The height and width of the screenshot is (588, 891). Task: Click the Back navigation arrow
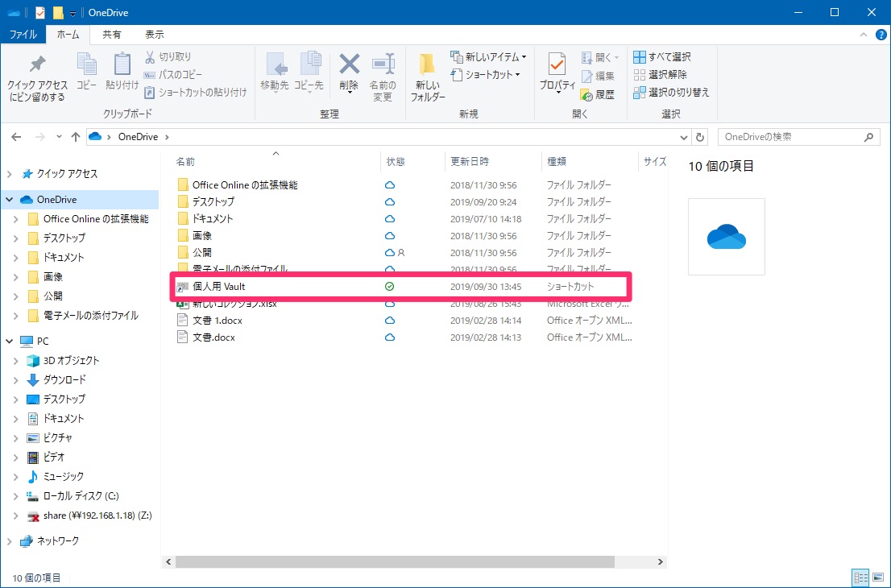[16, 137]
